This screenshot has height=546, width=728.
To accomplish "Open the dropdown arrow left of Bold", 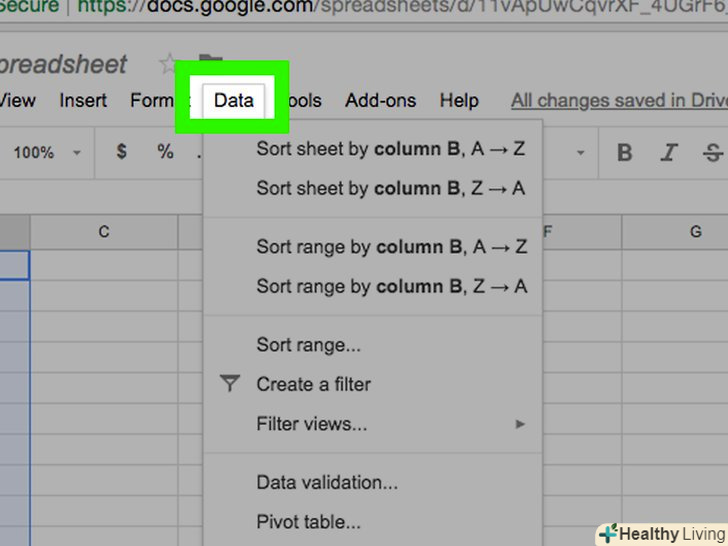I will [580, 153].
